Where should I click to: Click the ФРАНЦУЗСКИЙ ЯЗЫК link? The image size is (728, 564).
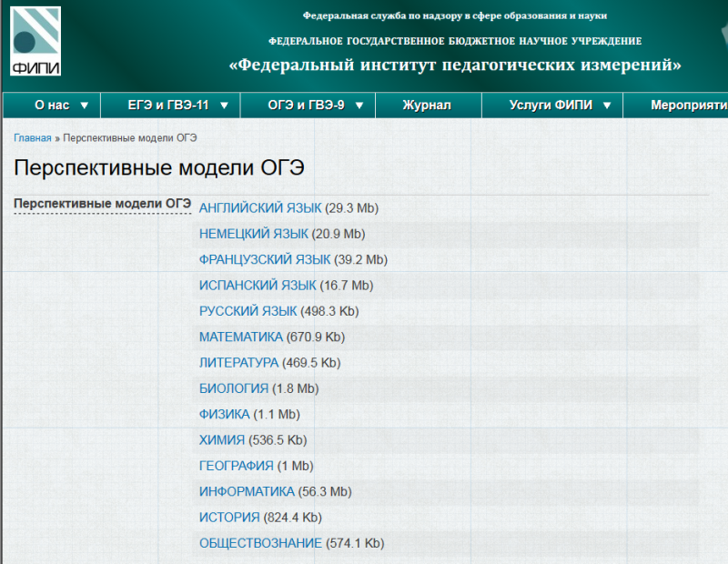coord(265,259)
